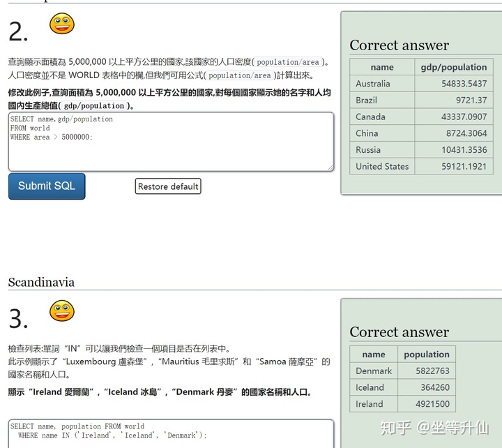Click the 'gdp/population' column header

454,67
